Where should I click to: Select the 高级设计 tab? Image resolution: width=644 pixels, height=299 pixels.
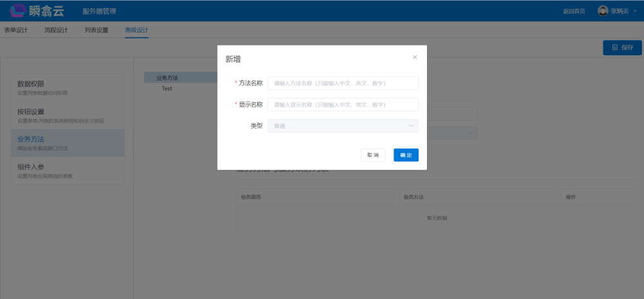tap(137, 30)
